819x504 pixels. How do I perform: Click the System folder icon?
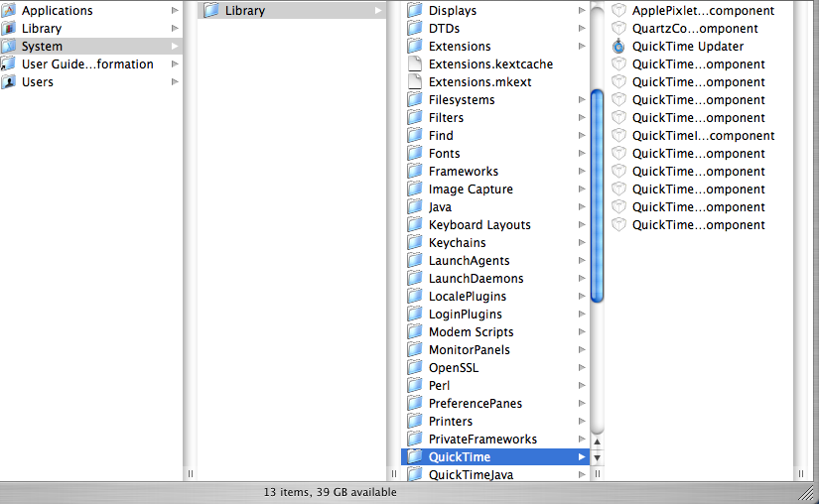(x=8, y=46)
